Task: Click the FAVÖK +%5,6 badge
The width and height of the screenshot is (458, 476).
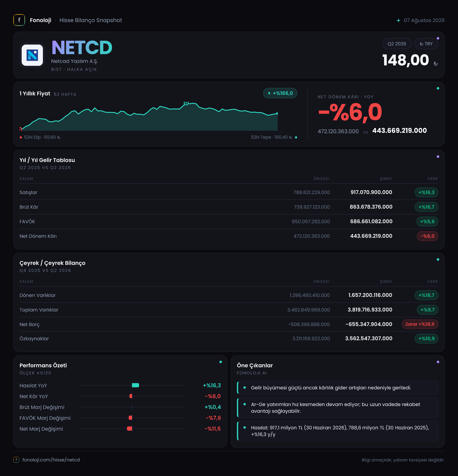Action: pyautogui.click(x=427, y=222)
